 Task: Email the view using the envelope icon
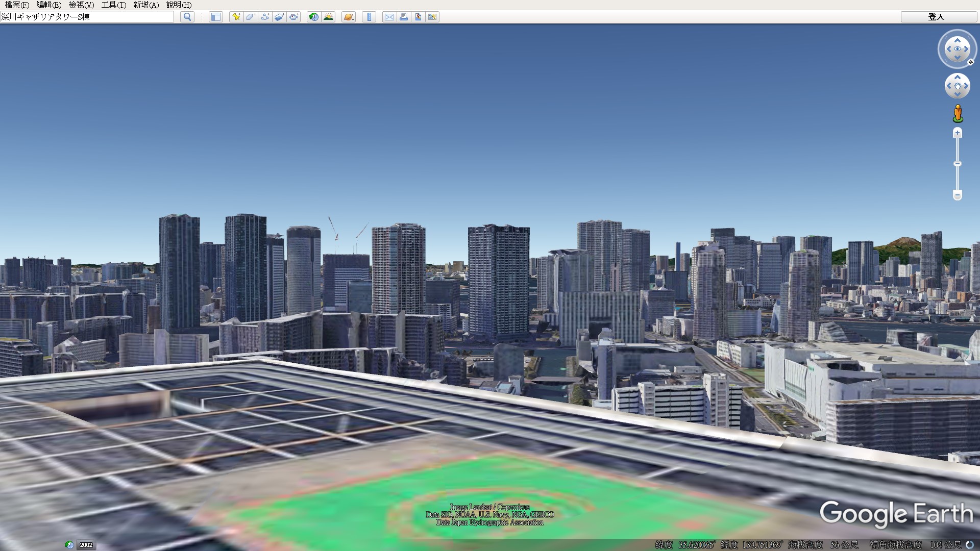point(389,17)
